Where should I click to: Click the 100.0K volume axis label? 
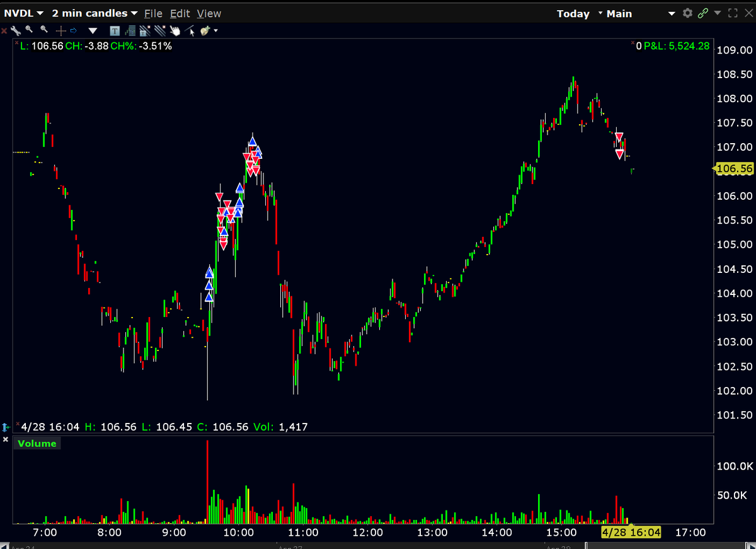tap(735, 466)
